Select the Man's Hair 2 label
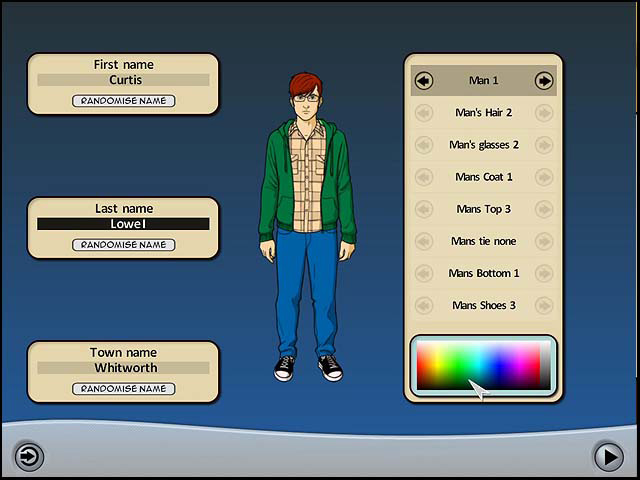This screenshot has height=480, width=640. [x=484, y=113]
